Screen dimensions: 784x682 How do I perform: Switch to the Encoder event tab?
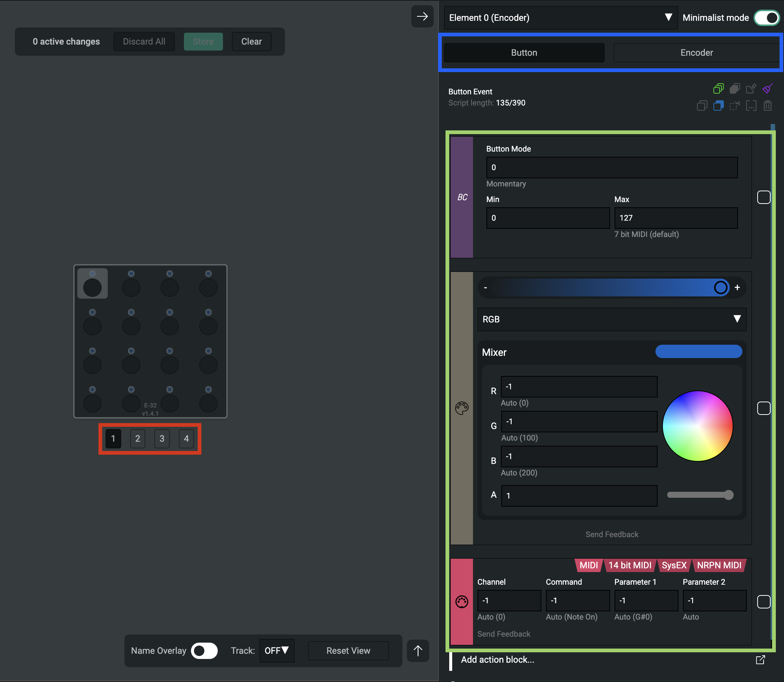pos(696,52)
